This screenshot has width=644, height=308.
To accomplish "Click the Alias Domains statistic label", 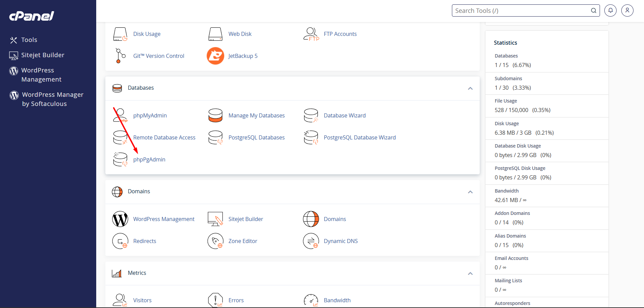I will click(510, 236).
